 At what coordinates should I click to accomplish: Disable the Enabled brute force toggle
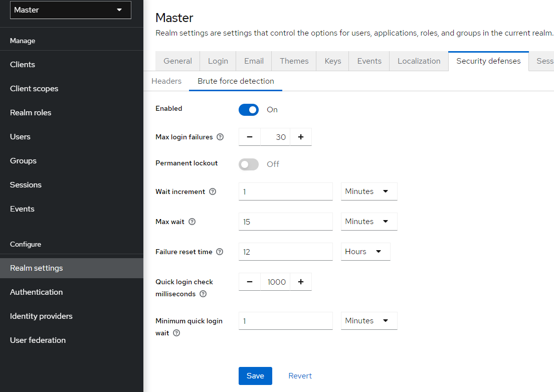tap(249, 110)
